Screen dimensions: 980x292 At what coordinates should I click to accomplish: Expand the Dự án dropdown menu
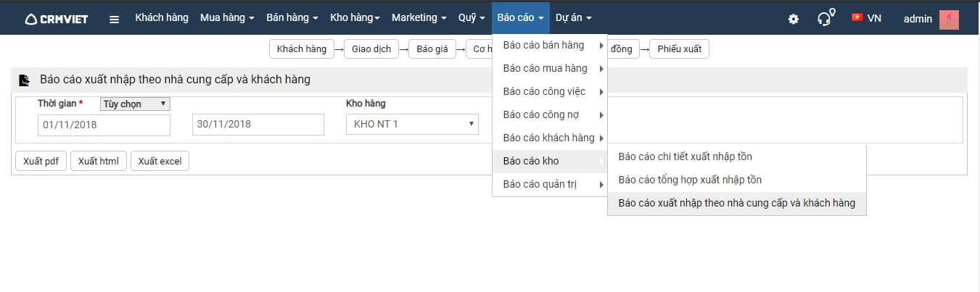[x=574, y=17]
